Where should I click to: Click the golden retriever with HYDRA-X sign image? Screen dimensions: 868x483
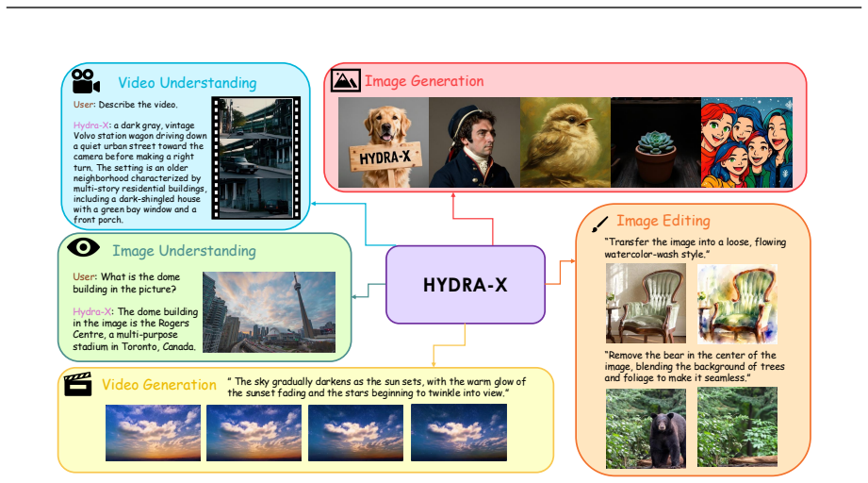click(384, 142)
